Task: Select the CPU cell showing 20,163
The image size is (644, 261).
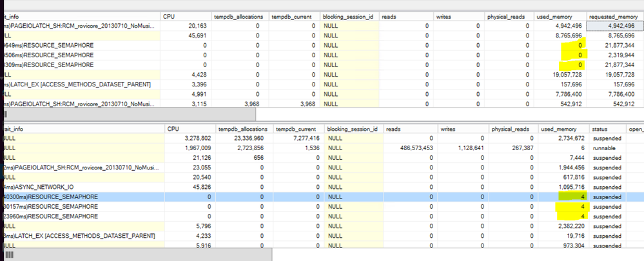Action: tap(186, 25)
